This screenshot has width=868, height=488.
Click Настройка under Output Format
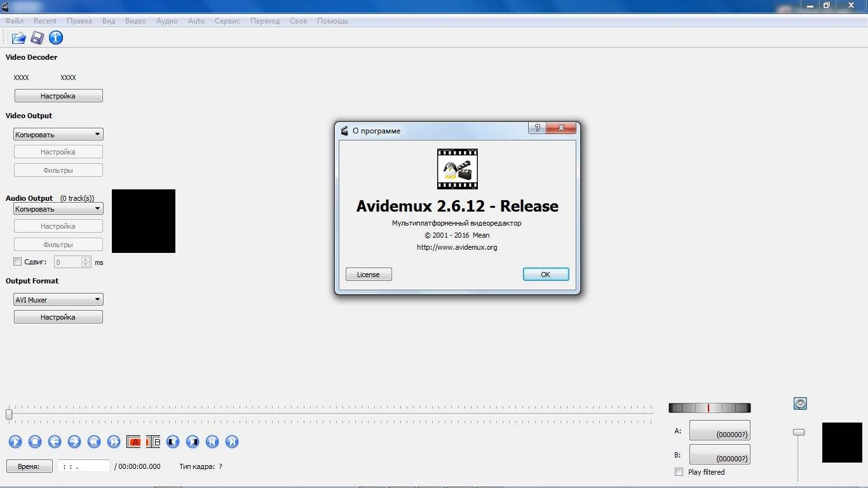(58, 317)
